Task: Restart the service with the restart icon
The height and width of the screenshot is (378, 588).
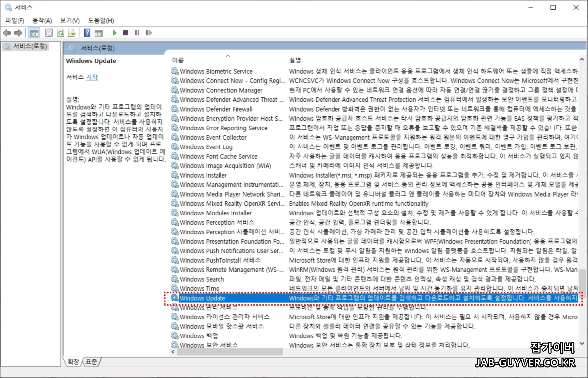Action: [149, 33]
